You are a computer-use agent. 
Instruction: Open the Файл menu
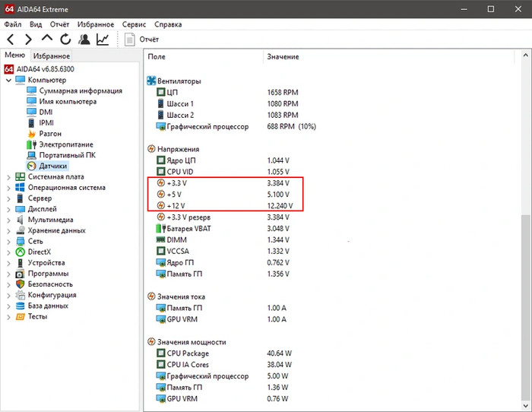pyautogui.click(x=12, y=24)
